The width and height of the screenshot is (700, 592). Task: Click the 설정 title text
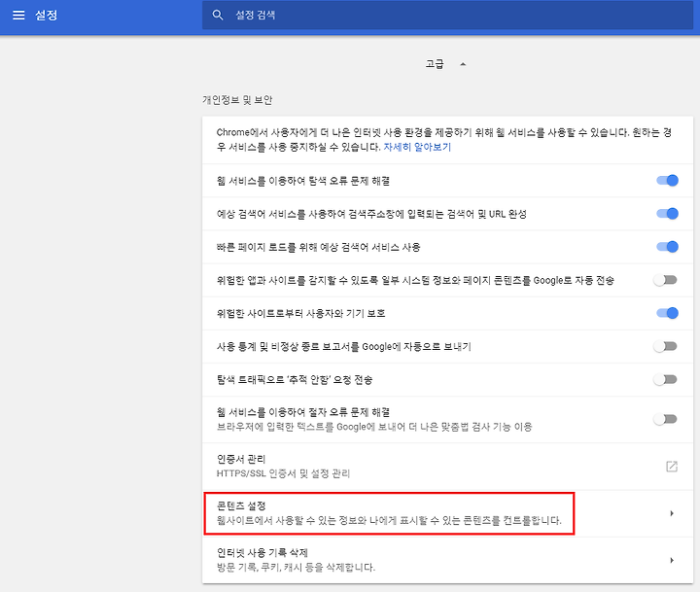tap(46, 16)
